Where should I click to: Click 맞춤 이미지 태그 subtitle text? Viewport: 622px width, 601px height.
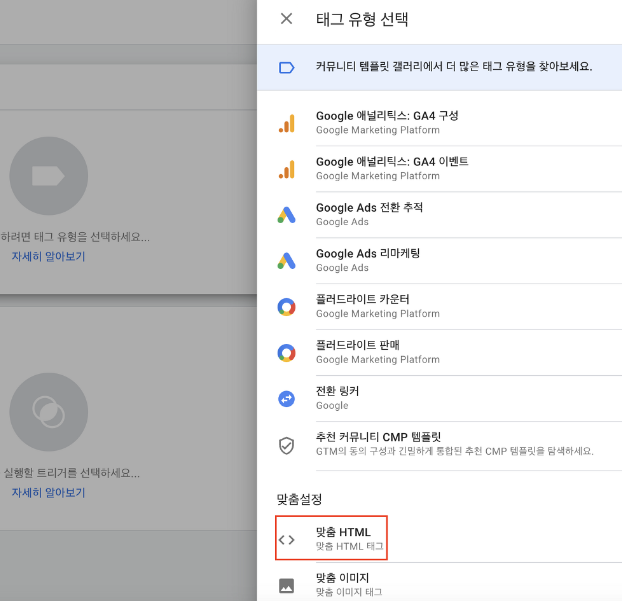point(349,592)
